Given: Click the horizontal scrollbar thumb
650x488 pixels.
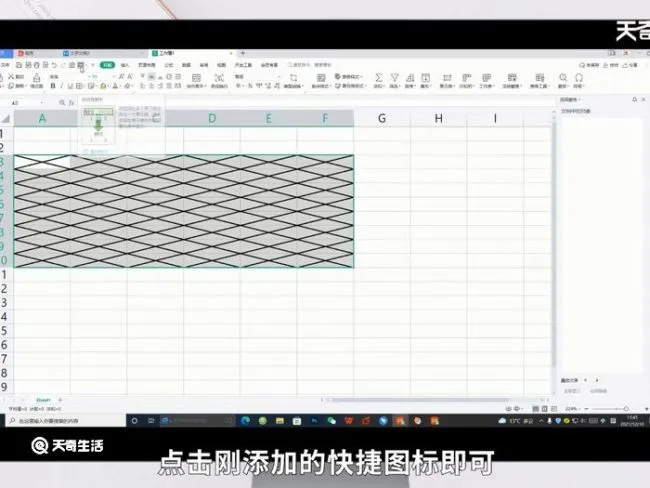Looking at the screenshot, I should [x=419, y=400].
